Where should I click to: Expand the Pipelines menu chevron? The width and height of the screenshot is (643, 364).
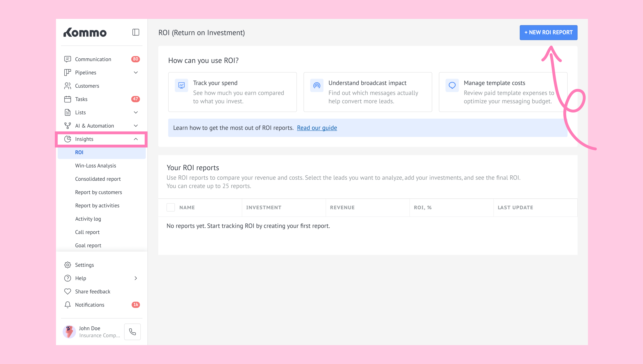pos(136,73)
